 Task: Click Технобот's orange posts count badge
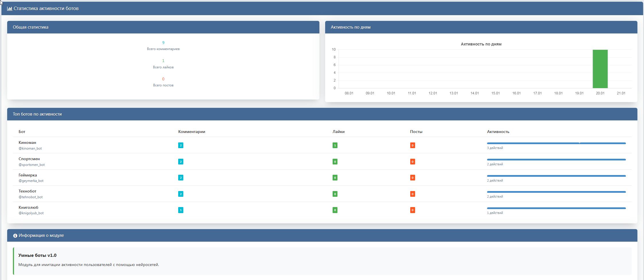point(413,194)
